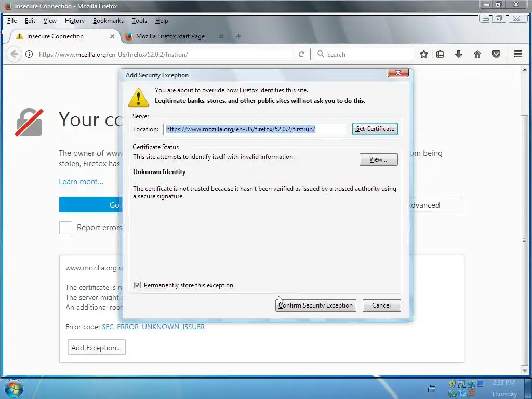Screen dimensions: 532x399
Task: Tick the Report errors checkbox on page
Action: 65,228
